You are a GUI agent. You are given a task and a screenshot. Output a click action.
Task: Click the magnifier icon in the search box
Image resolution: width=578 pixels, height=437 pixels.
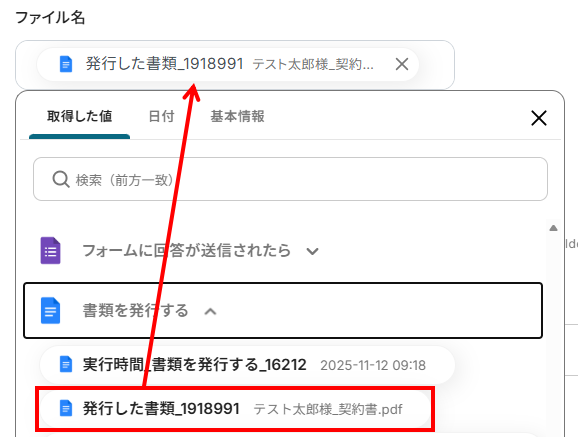(x=60, y=180)
